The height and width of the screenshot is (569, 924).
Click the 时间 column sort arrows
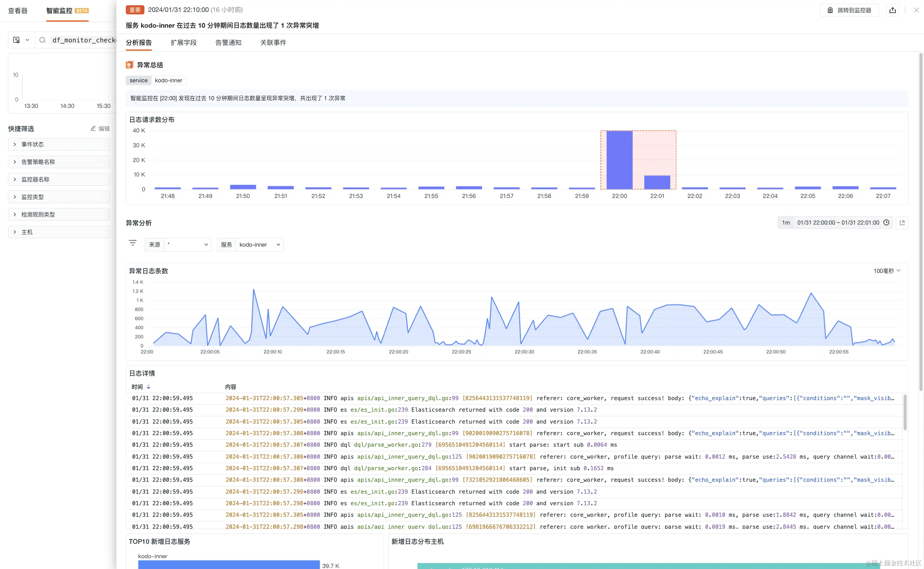point(149,387)
